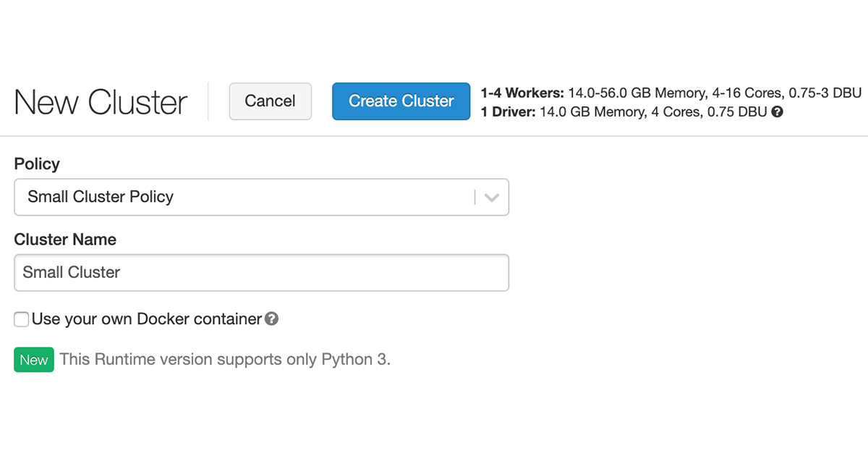Viewport: 868px width, 456px height.
Task: Click the 1-4 Workers summary line
Action: point(671,93)
